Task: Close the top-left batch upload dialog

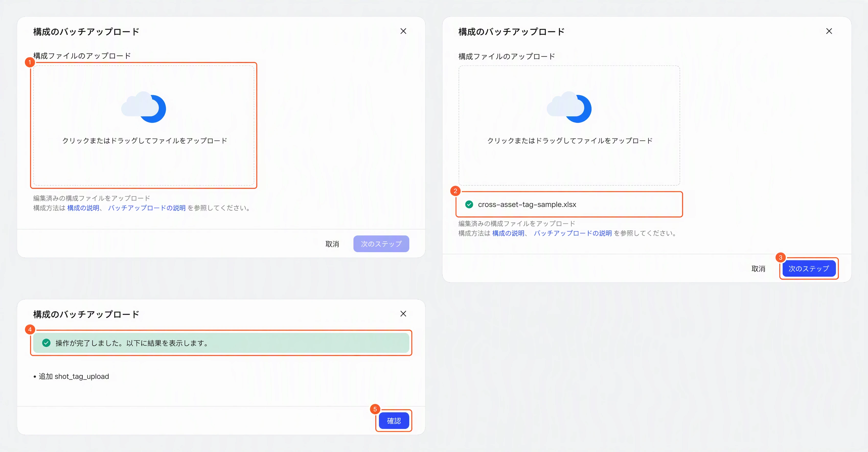Action: pos(403,31)
